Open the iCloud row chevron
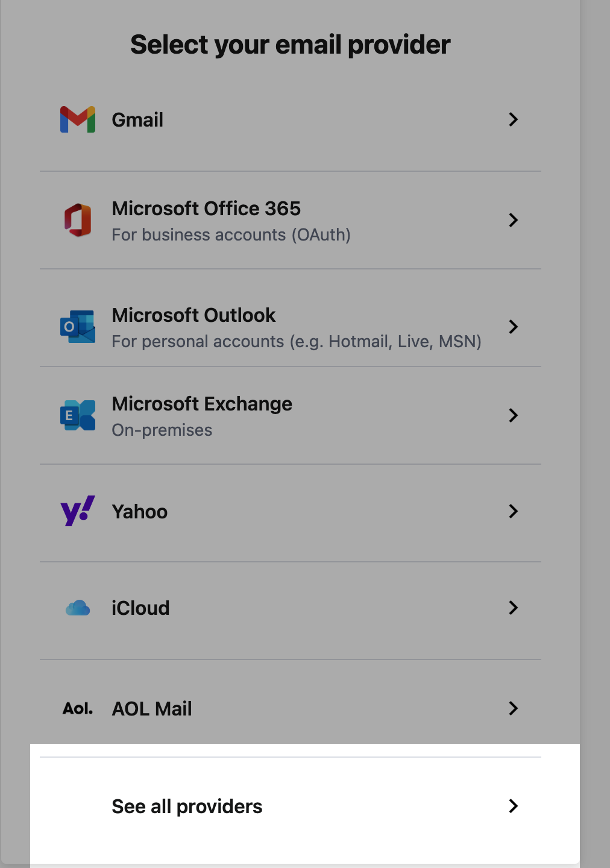 click(513, 608)
